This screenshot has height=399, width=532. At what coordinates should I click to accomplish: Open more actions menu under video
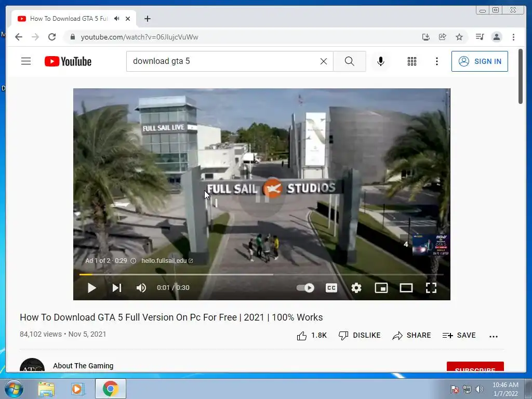[494, 336]
